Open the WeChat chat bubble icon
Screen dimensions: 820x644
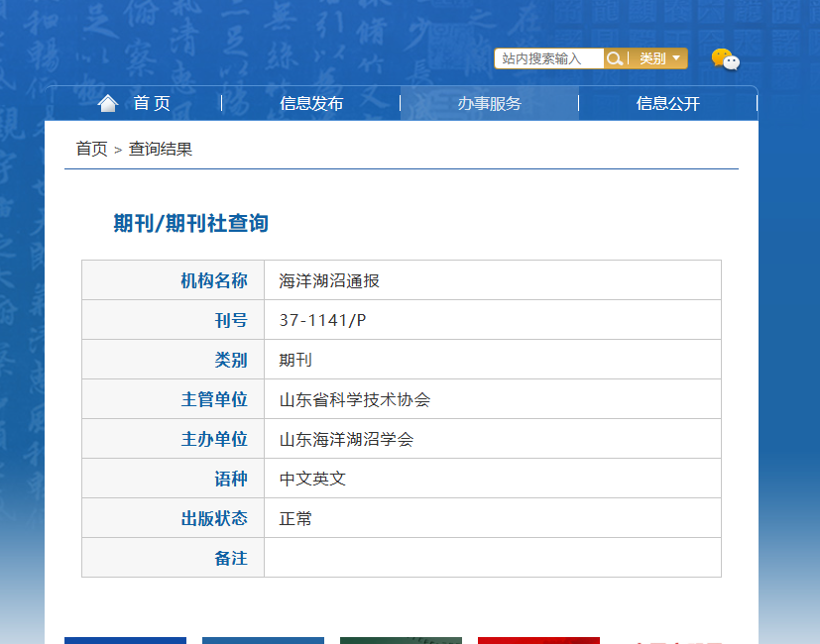click(726, 59)
